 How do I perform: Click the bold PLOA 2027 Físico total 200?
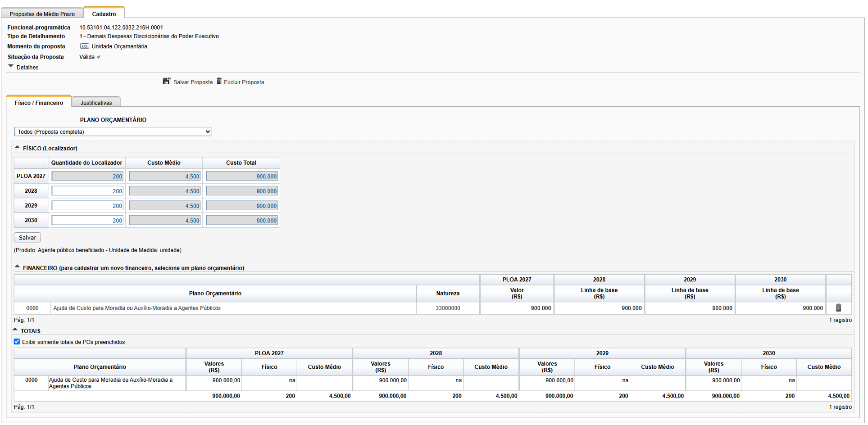291,396
